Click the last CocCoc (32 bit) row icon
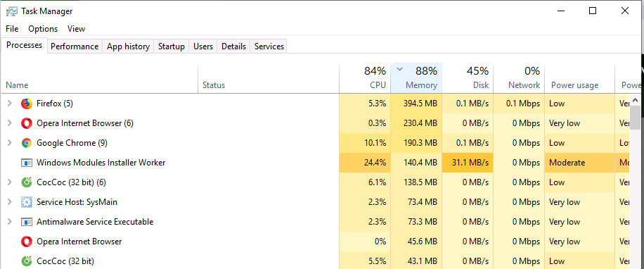This screenshot has width=644, height=269. click(26, 261)
